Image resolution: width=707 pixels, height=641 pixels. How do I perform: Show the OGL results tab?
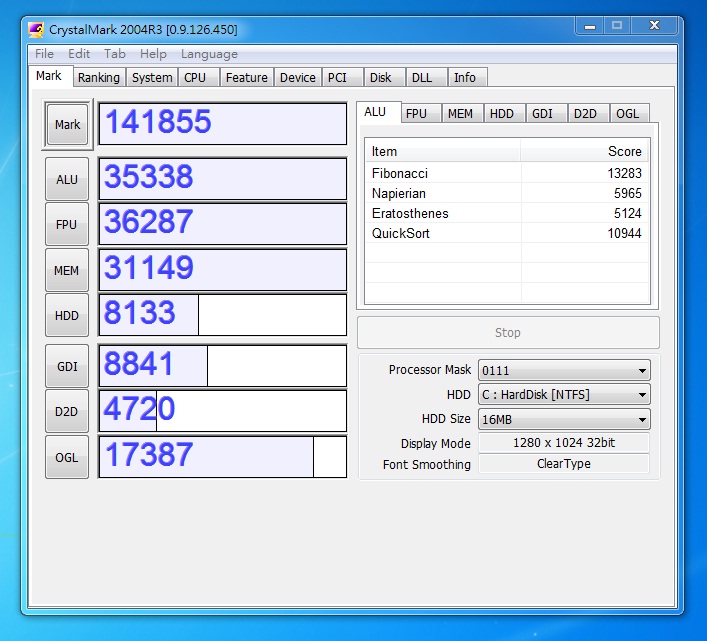(x=628, y=114)
